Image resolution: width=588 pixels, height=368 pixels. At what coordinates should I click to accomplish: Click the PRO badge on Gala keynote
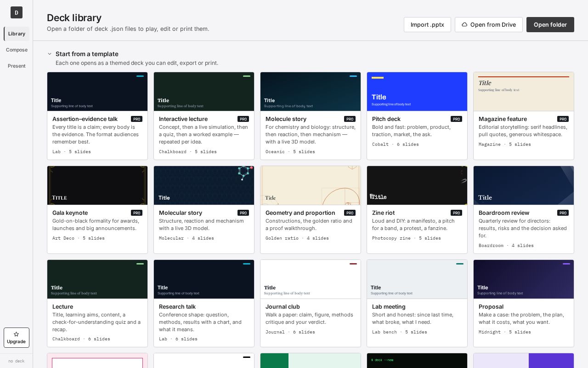pyautogui.click(x=136, y=213)
